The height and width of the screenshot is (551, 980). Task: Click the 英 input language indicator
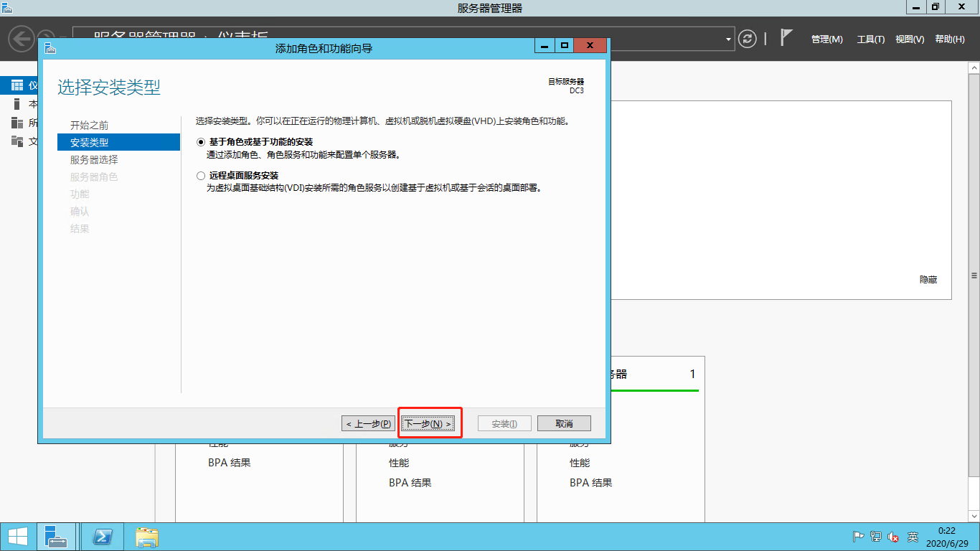[x=913, y=537]
